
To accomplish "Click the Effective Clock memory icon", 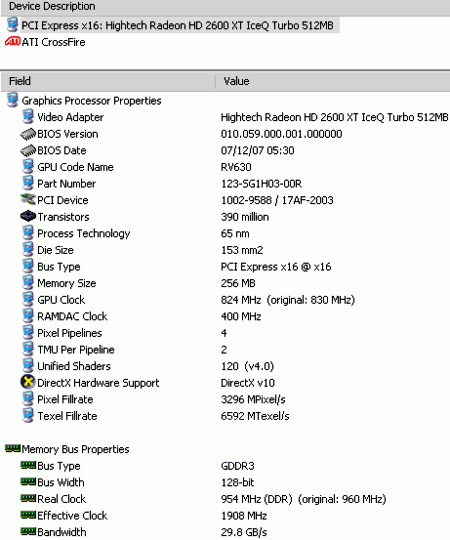I will tap(28, 515).
